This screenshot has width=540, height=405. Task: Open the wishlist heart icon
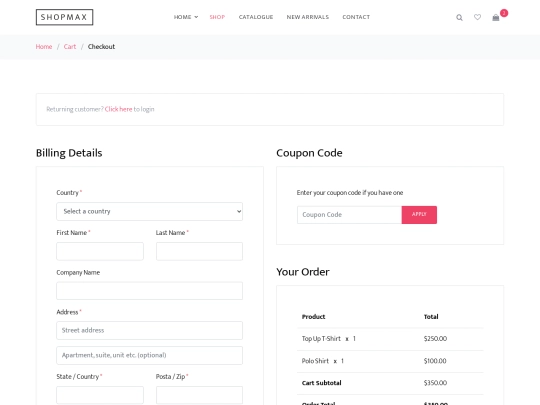(x=477, y=17)
